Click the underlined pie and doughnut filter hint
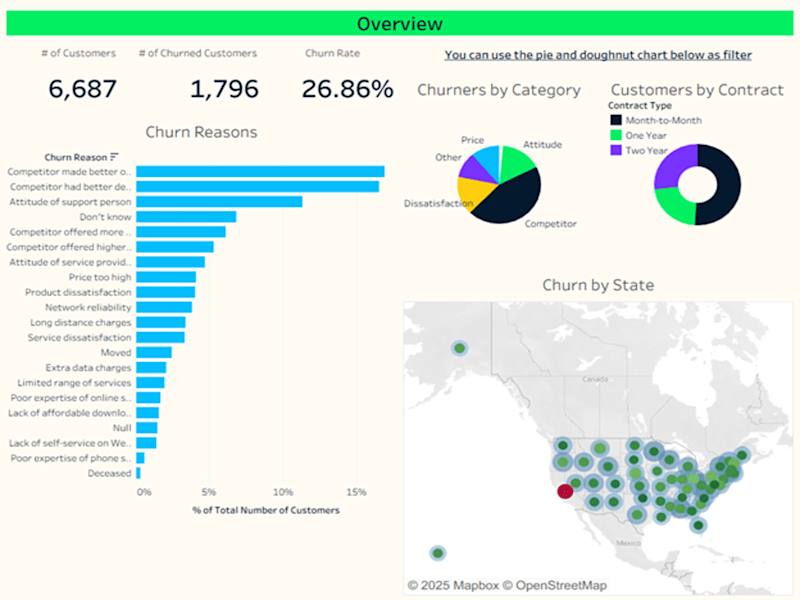This screenshot has width=800, height=600. (597, 55)
